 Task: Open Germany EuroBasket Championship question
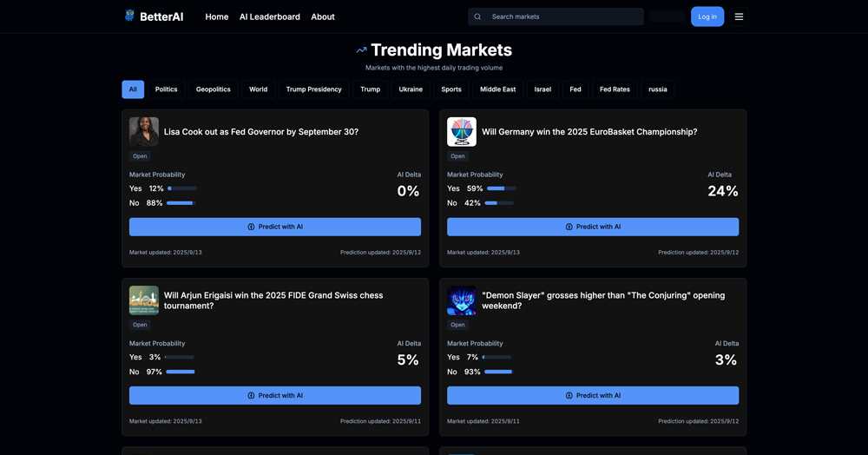coord(589,132)
